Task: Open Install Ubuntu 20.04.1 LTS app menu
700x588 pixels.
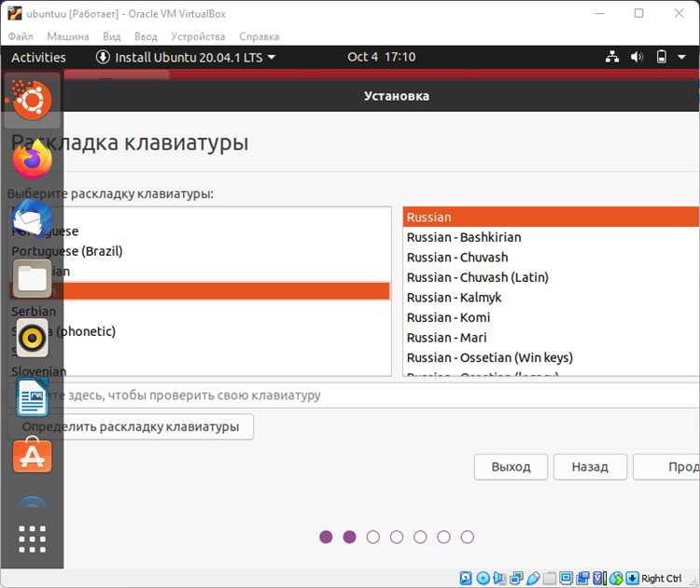Action: point(186,57)
